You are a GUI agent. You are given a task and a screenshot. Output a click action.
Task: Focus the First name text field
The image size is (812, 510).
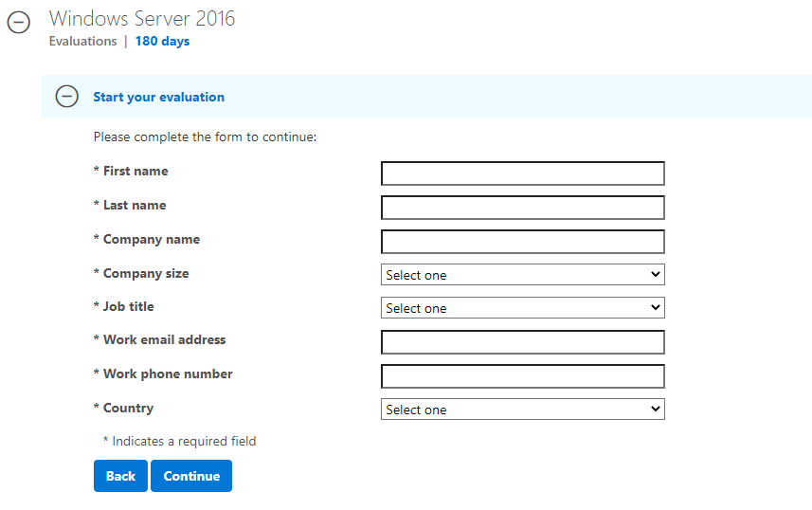coord(522,173)
